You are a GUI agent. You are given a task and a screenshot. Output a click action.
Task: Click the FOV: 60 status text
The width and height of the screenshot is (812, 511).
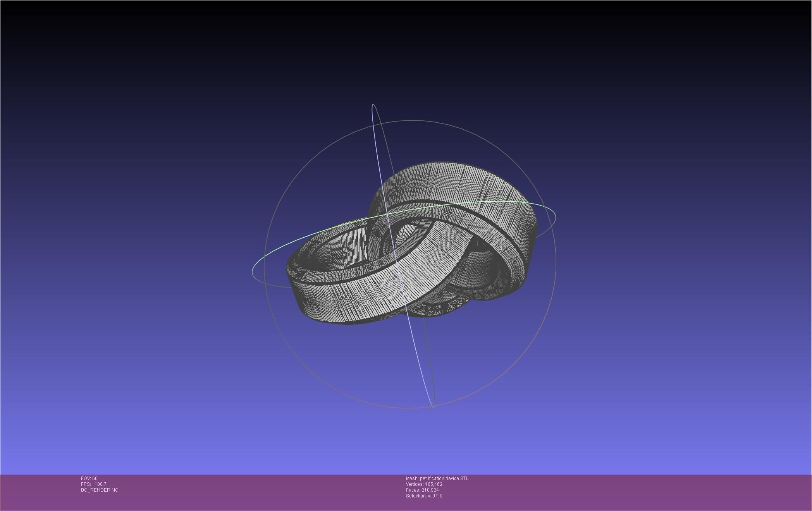pyautogui.click(x=89, y=478)
